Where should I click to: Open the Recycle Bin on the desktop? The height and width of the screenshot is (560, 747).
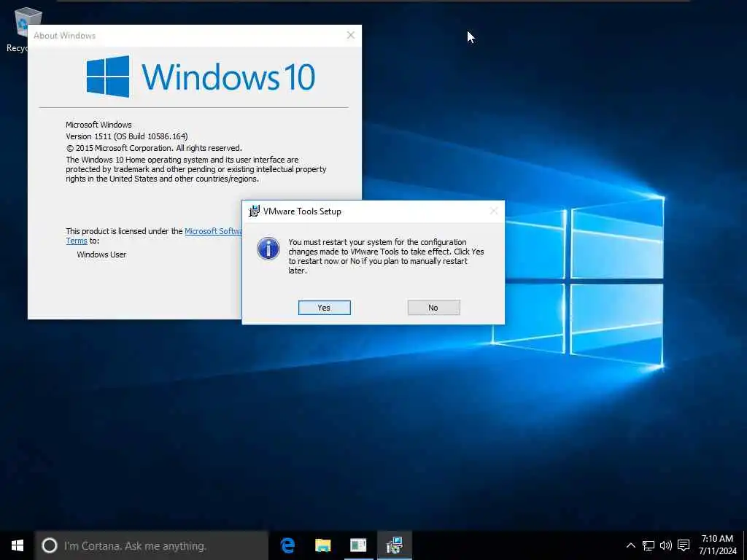[21, 29]
